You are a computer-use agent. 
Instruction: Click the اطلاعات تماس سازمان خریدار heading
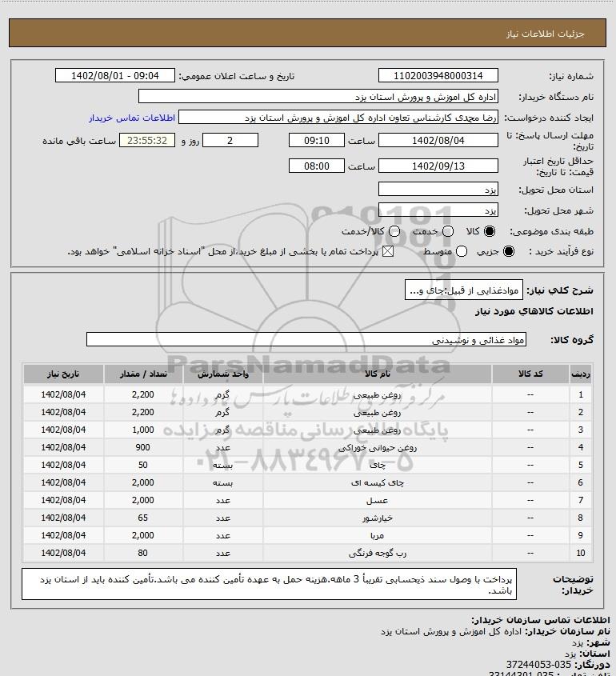[x=541, y=620]
